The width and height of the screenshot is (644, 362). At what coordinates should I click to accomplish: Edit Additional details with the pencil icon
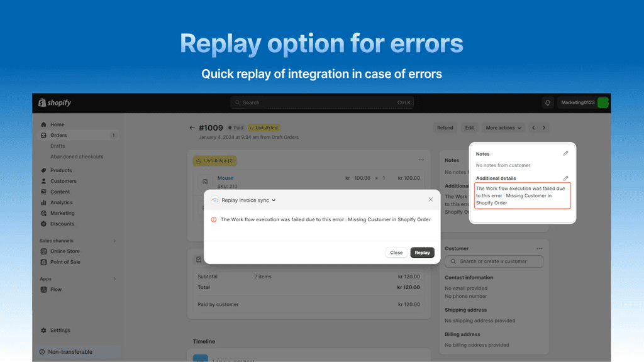click(565, 177)
